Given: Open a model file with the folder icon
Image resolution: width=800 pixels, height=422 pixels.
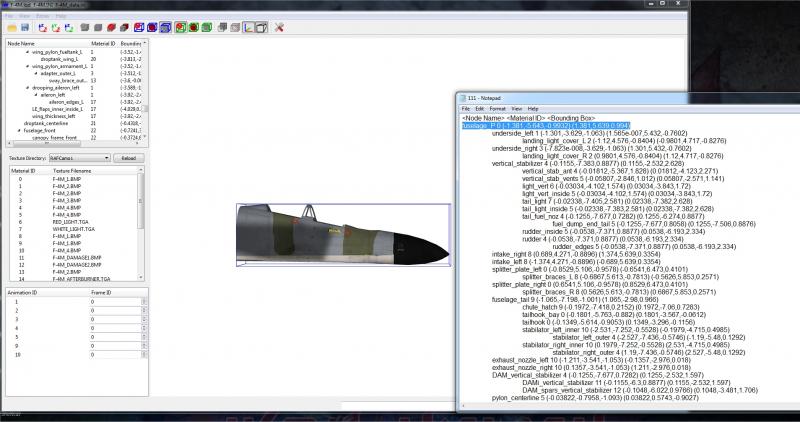Looking at the screenshot, I should coord(12,28).
